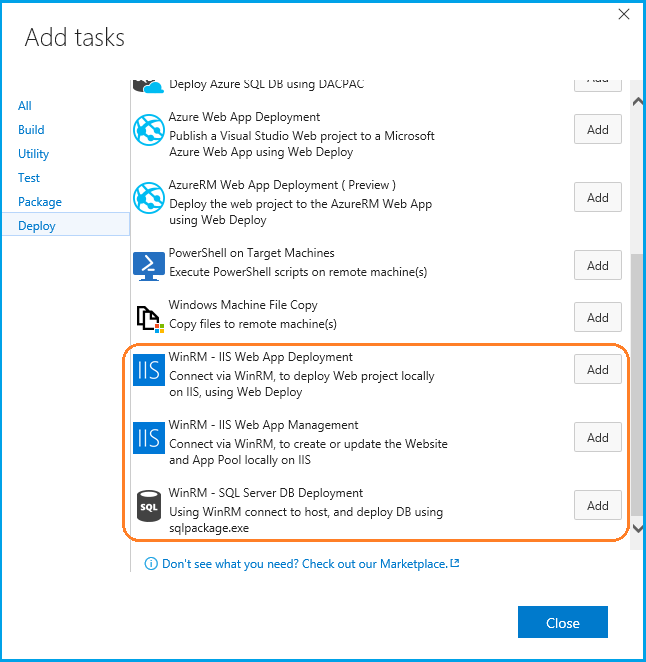Click the 'Windows Machine File Copy' title

coord(243,305)
